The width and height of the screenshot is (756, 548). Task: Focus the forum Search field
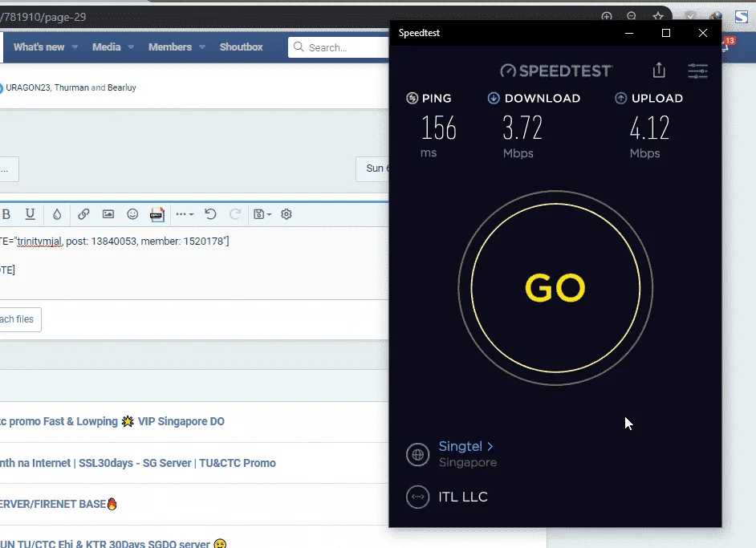pos(339,47)
